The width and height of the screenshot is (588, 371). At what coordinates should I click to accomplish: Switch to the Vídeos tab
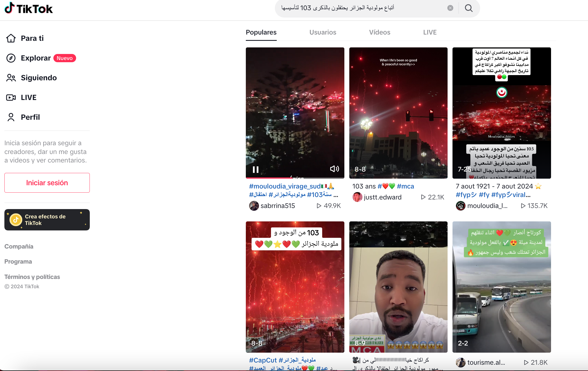tap(379, 32)
